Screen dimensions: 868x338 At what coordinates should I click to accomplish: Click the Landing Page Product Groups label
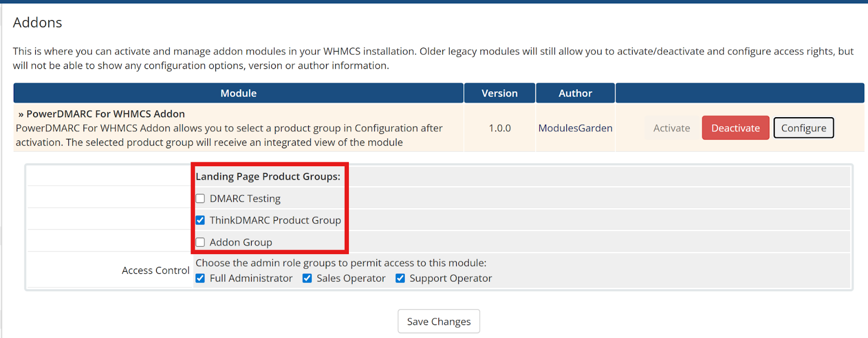point(268,176)
